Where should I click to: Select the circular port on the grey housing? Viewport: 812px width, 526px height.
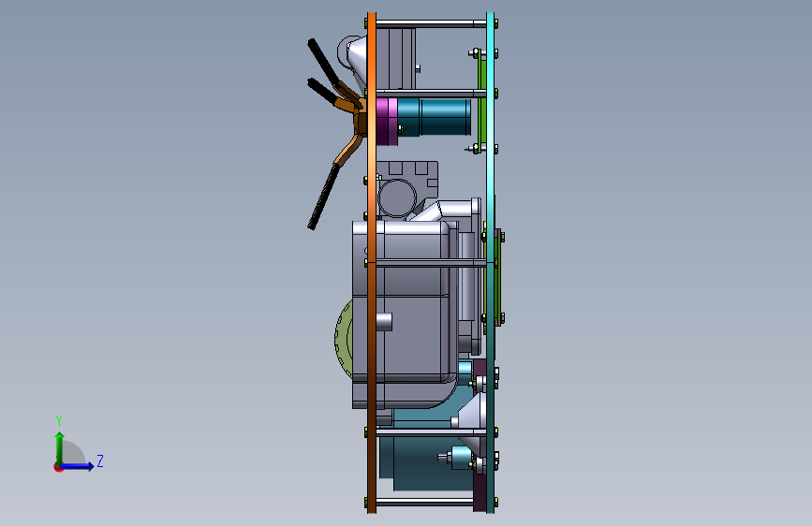pyautogui.click(x=397, y=197)
